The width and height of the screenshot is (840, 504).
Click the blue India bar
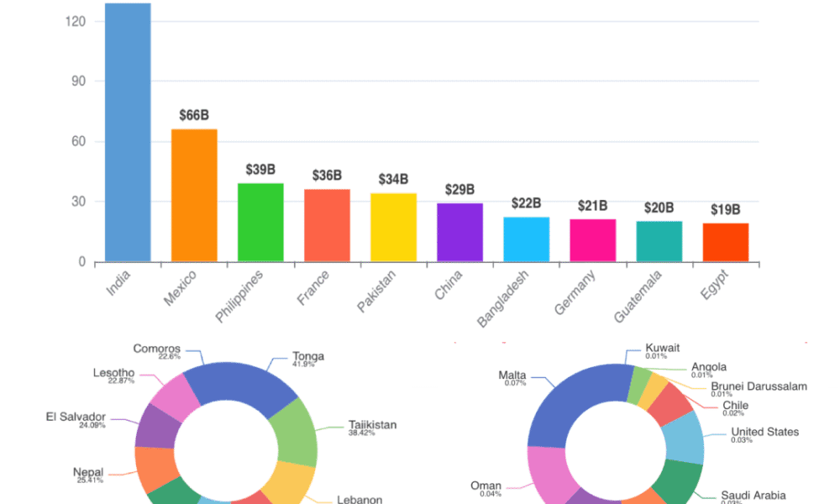[128, 133]
